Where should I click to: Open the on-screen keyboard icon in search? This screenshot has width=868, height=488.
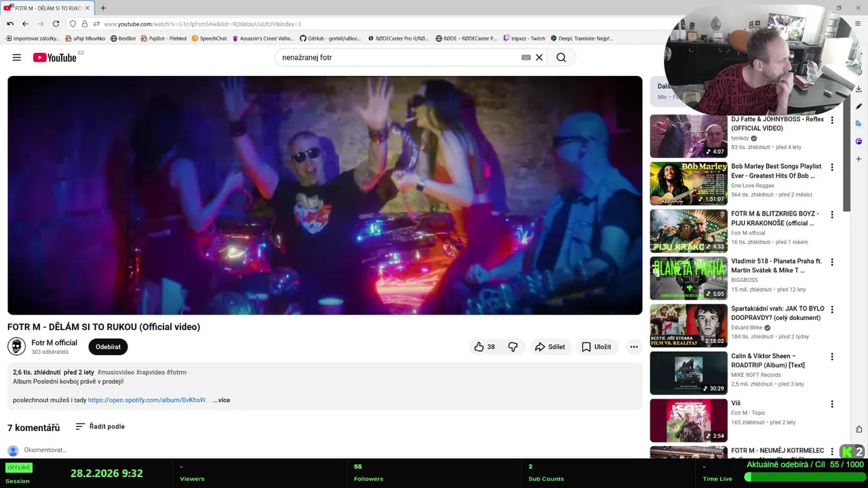pos(526,58)
